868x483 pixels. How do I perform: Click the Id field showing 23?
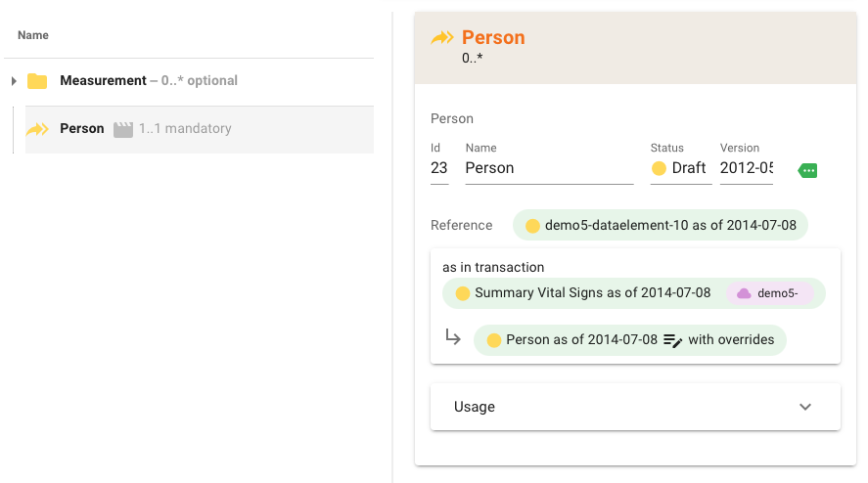pyautogui.click(x=439, y=168)
